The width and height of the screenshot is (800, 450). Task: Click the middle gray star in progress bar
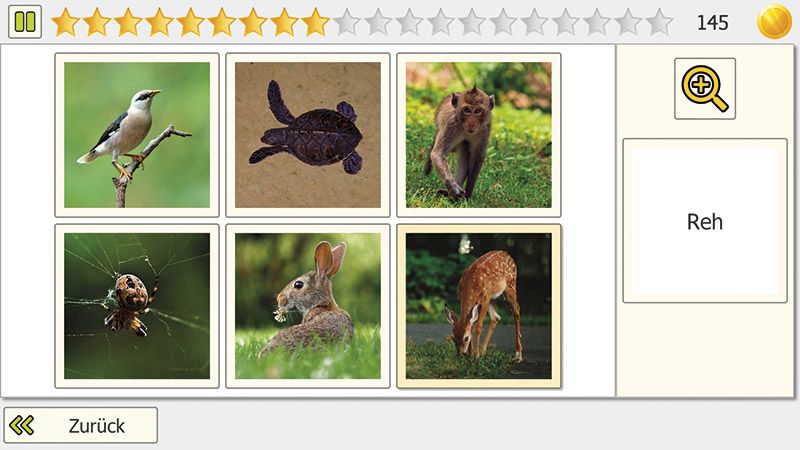[x=503, y=22]
